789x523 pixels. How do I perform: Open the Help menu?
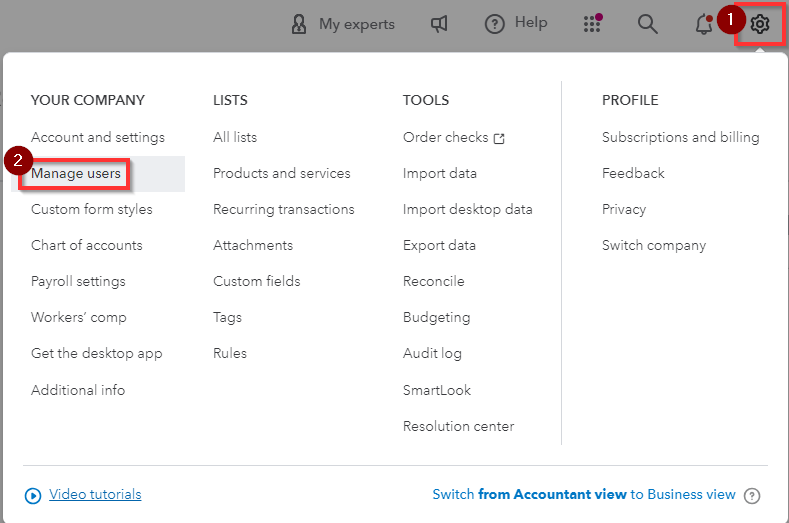coord(516,24)
